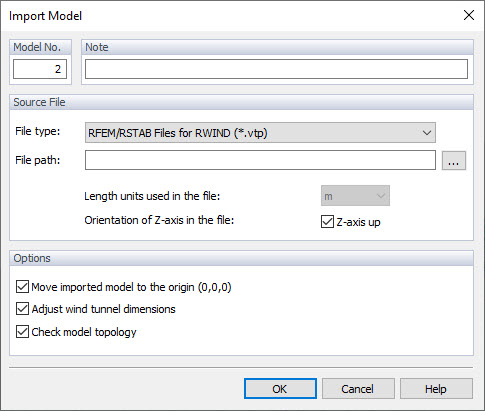The height and width of the screenshot is (411, 485).
Task: Focus the Note text field
Action: (x=276, y=69)
